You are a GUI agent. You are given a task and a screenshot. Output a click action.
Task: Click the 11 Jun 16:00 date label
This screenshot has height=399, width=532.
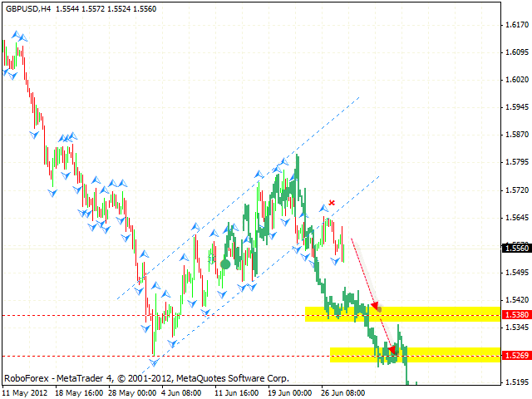click(x=236, y=393)
